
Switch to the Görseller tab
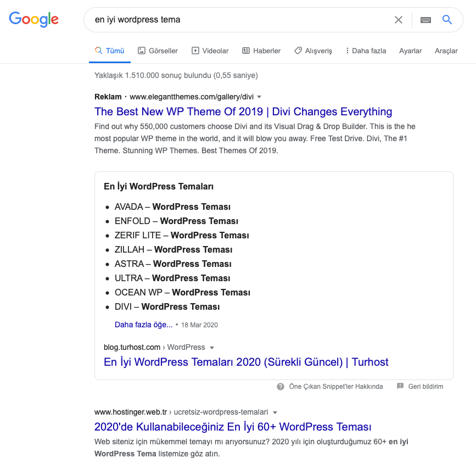(158, 51)
